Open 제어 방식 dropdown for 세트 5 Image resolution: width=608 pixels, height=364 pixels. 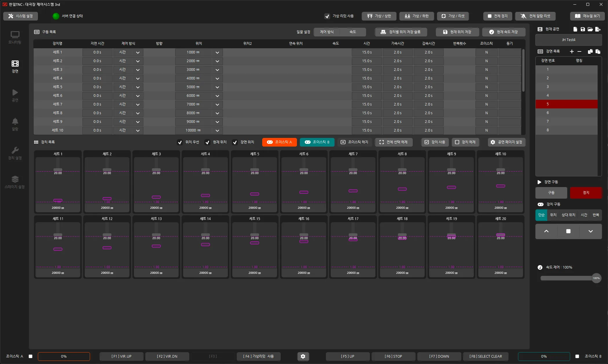coord(138,87)
